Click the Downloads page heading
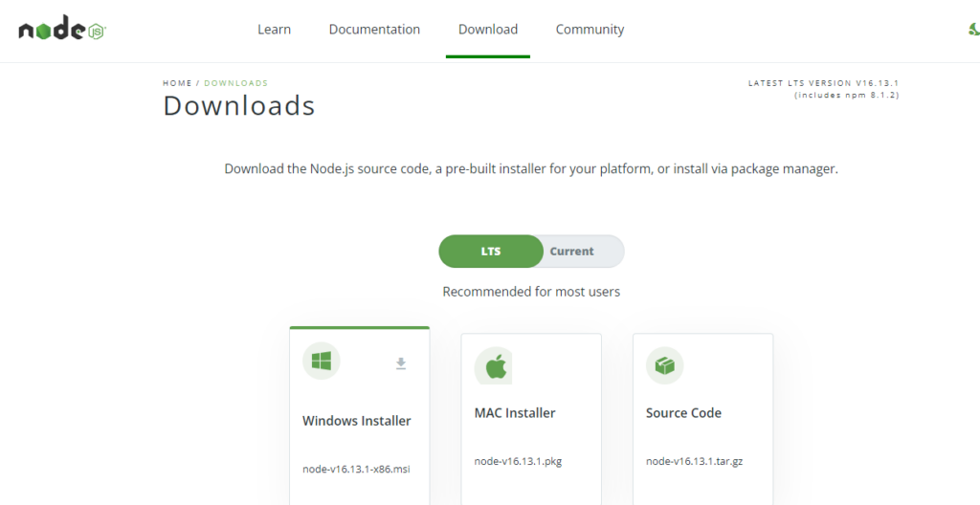This screenshot has height=505, width=980. 238,105
